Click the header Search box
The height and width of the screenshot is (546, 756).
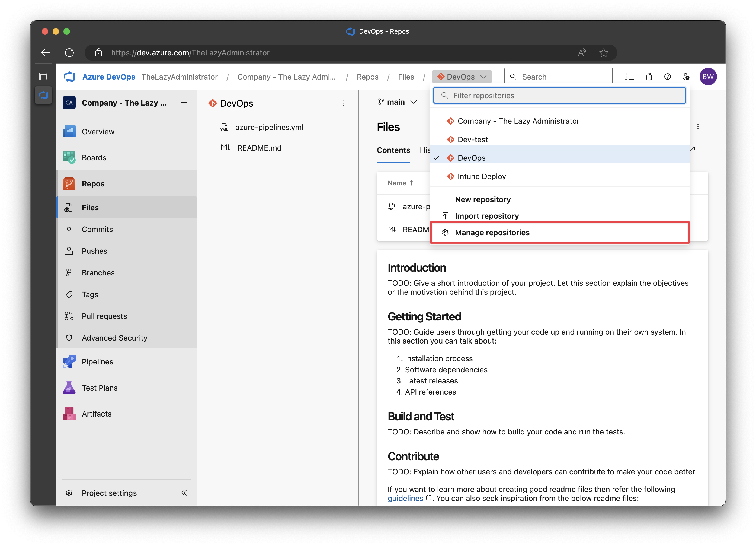point(558,77)
